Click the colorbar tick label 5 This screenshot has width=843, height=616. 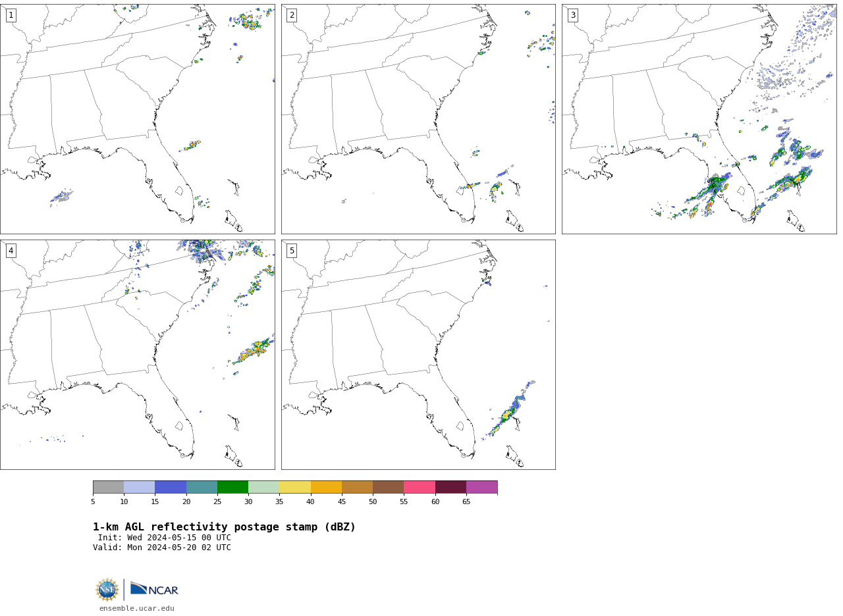coord(93,502)
